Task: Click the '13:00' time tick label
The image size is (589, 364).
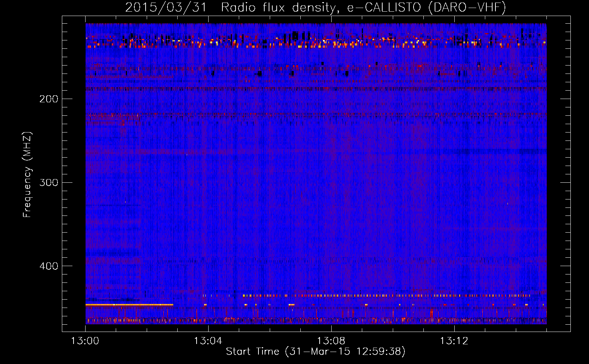Action: tap(85, 341)
